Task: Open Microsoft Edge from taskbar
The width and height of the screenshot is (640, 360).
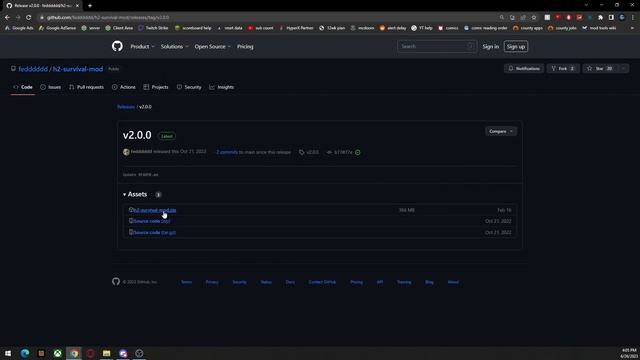Action: click(x=24, y=353)
